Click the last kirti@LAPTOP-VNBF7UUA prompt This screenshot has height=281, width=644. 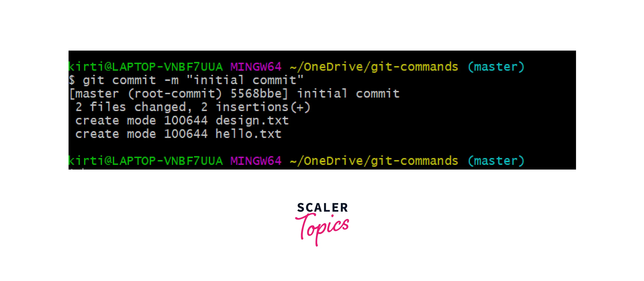click(145, 161)
